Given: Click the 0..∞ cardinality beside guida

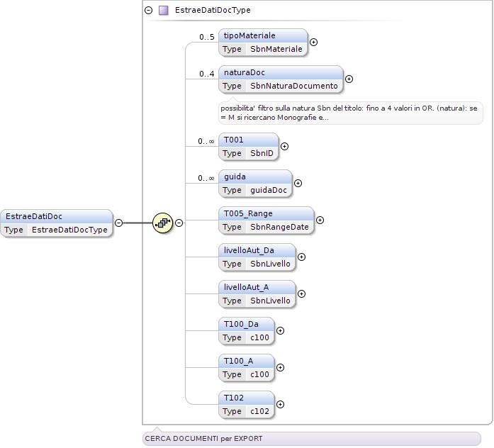Looking at the screenshot, I should (x=206, y=179).
